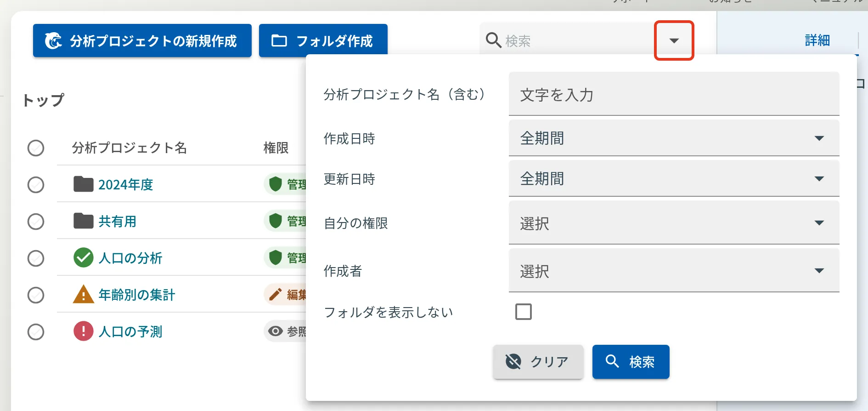Open the 更新日時 period dropdown

674,178
